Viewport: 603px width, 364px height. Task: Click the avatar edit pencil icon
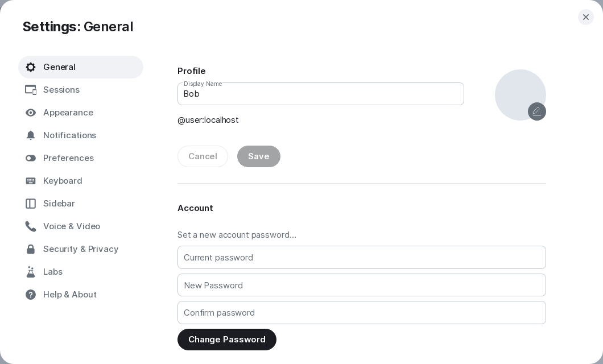[x=536, y=111]
